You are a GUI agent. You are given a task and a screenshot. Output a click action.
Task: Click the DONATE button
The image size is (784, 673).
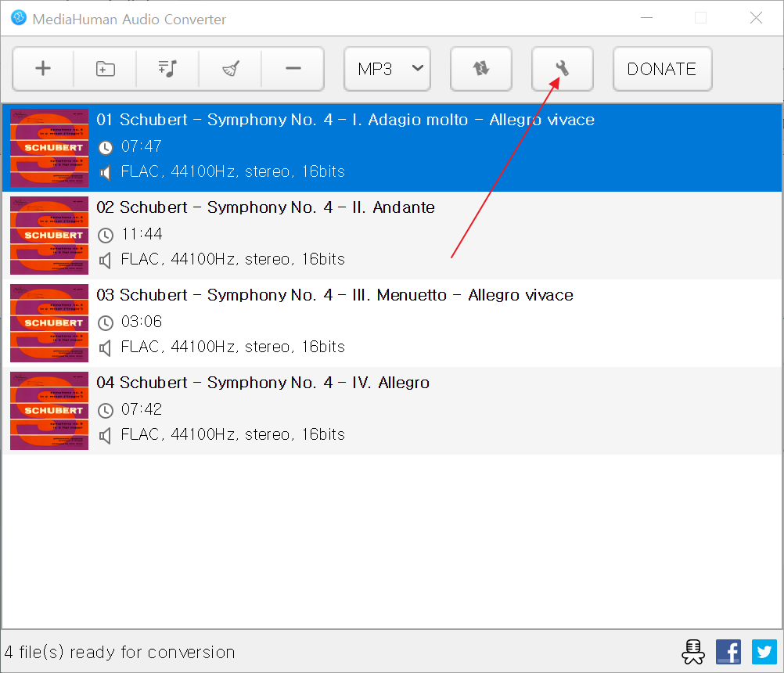point(663,69)
